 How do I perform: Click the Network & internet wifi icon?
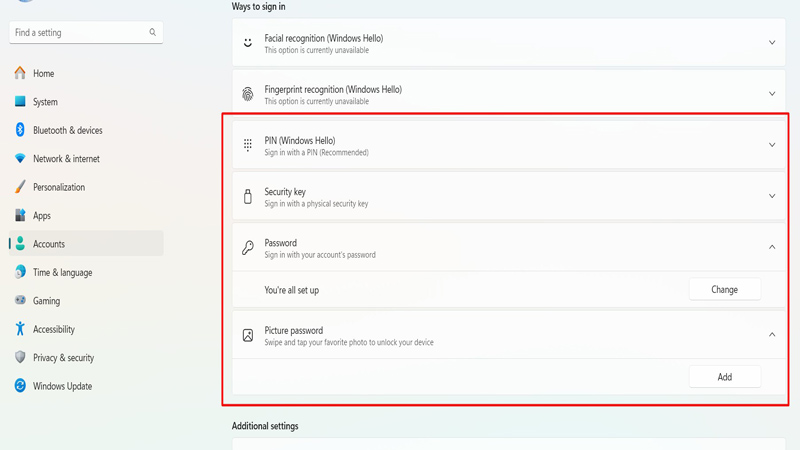click(x=20, y=159)
